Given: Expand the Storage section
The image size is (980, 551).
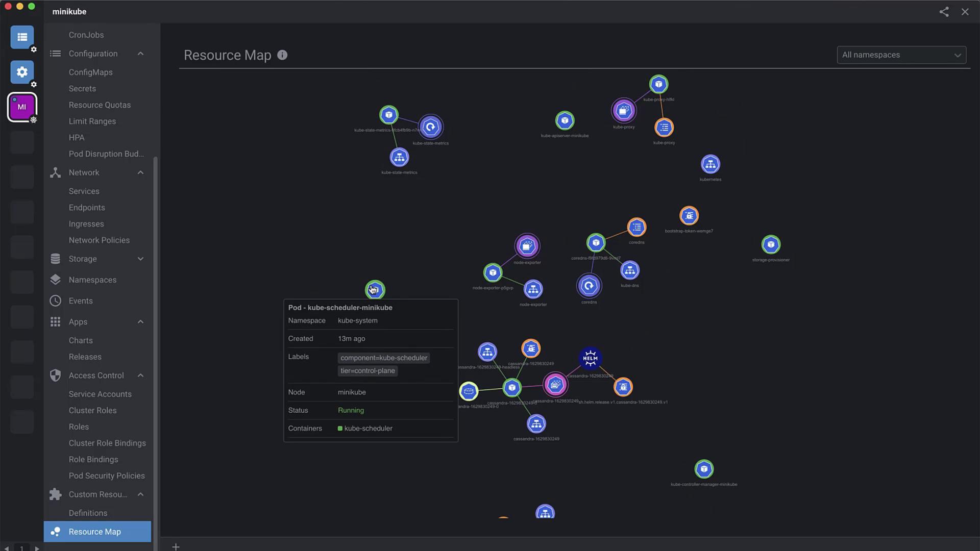Looking at the screenshot, I should pyautogui.click(x=140, y=259).
